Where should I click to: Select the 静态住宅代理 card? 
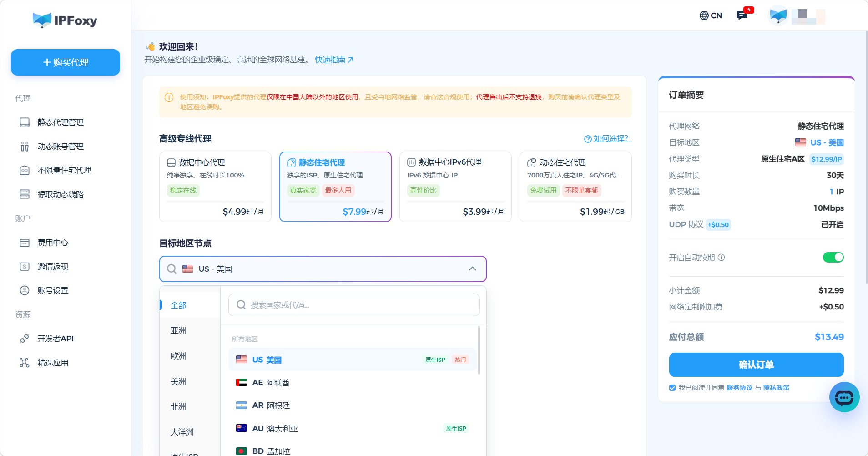[335, 187]
